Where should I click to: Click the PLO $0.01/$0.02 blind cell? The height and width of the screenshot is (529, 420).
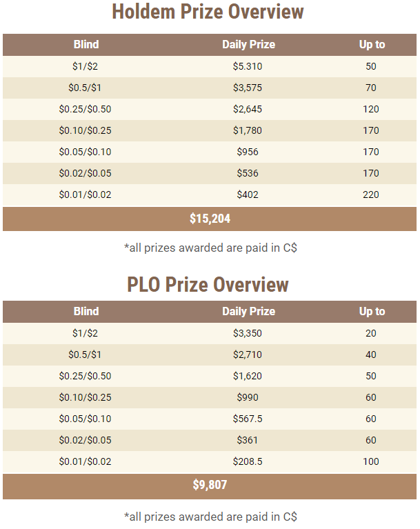85,461
